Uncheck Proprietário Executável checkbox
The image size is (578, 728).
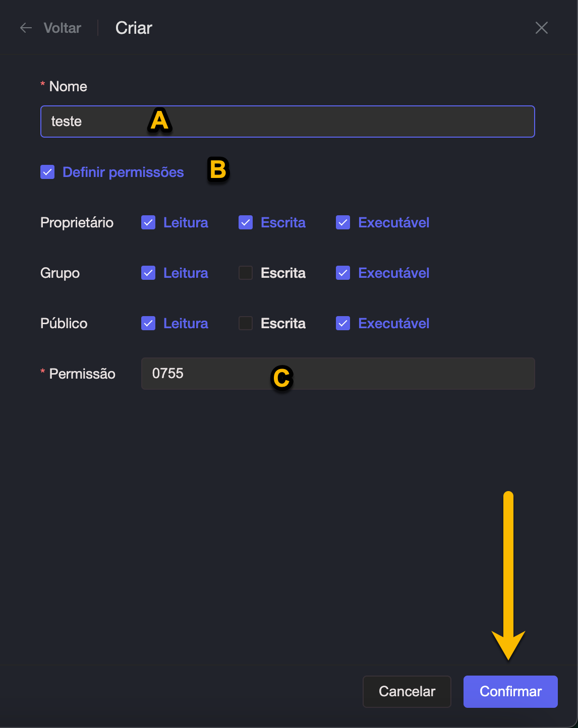tap(343, 222)
